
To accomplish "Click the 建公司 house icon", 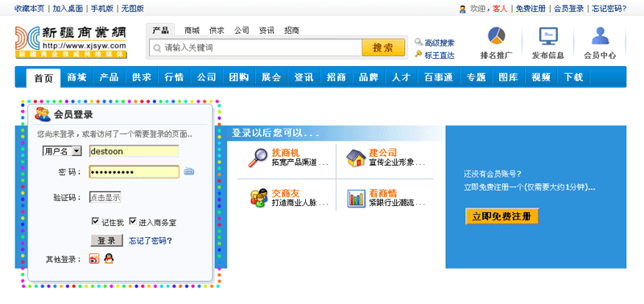I will pyautogui.click(x=356, y=158).
